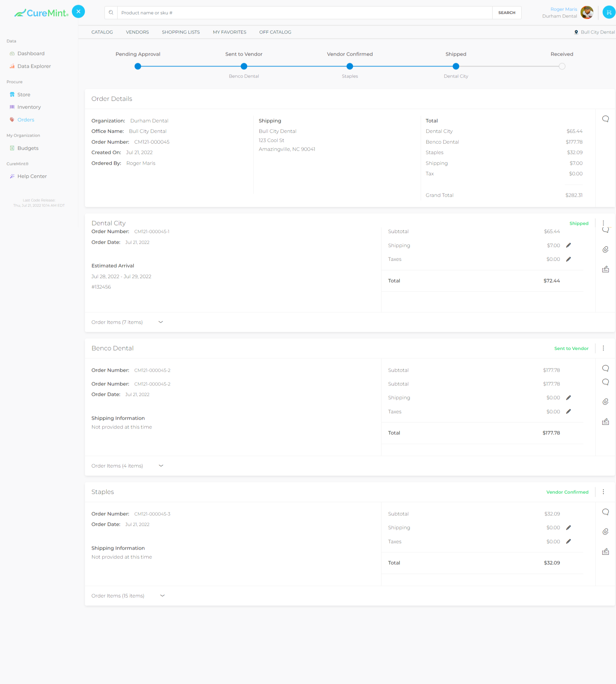Edit taxes pencil icon for Staples order
The height and width of the screenshot is (684, 616).
[x=569, y=541]
